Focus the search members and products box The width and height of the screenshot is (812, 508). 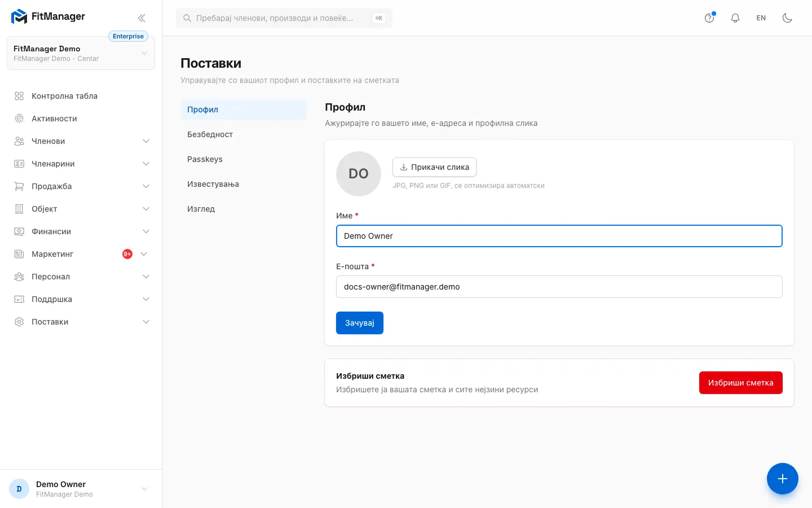pyautogui.click(x=284, y=18)
